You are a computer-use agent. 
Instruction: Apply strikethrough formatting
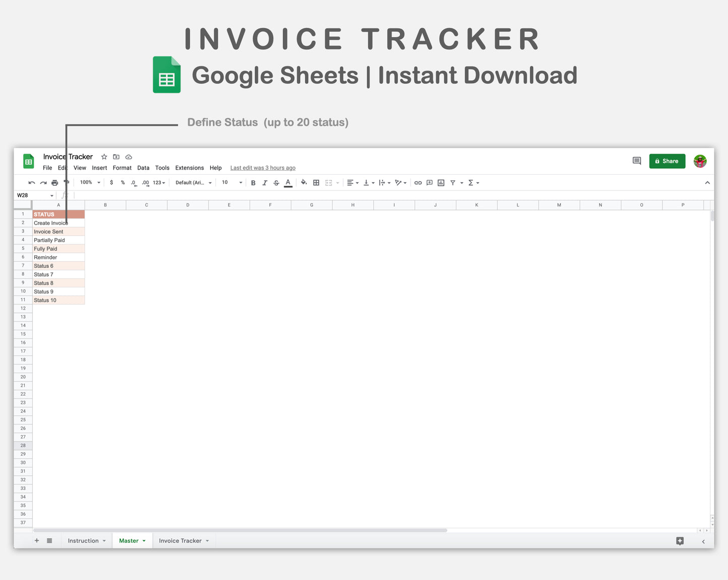point(276,182)
